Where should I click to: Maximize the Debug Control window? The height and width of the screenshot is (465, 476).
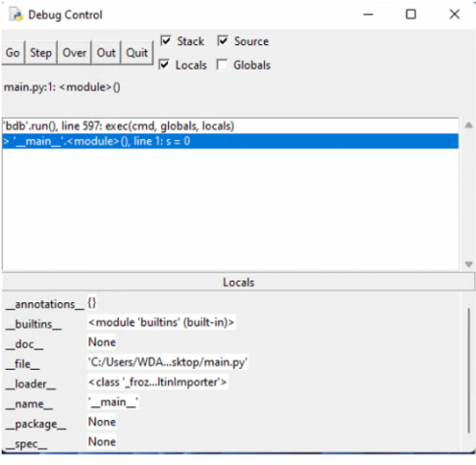[x=411, y=15]
